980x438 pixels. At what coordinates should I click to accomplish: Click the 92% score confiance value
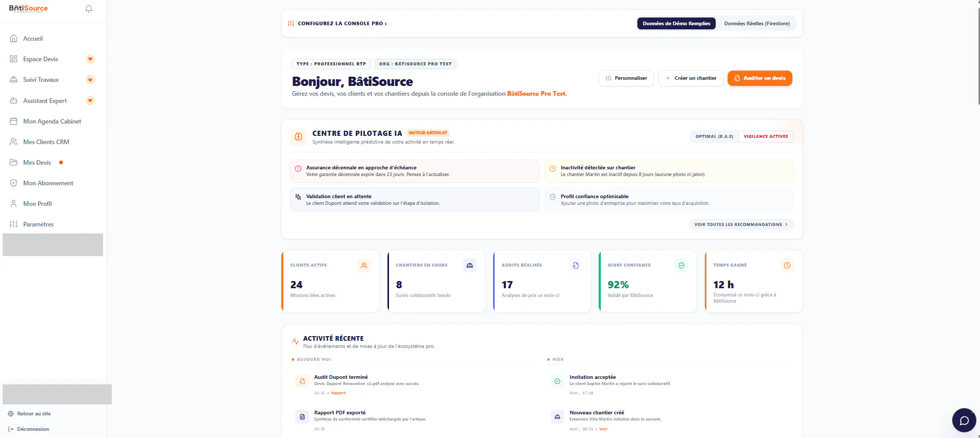(618, 285)
